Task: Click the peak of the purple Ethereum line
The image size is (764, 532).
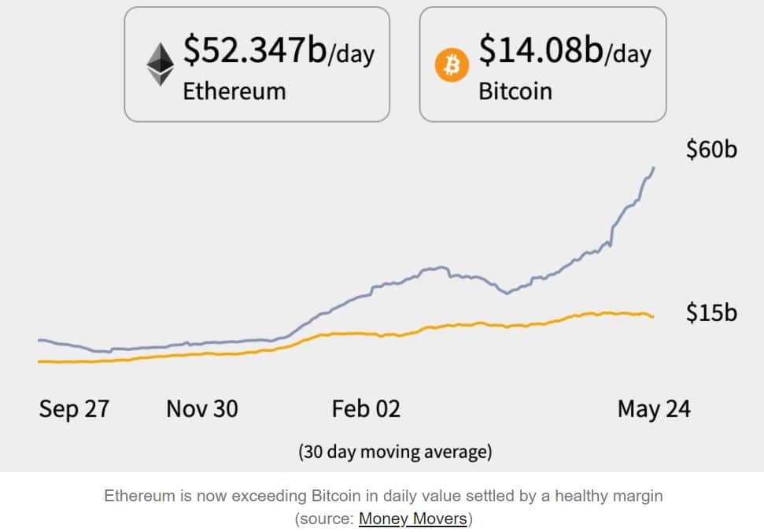Action: pos(655,168)
